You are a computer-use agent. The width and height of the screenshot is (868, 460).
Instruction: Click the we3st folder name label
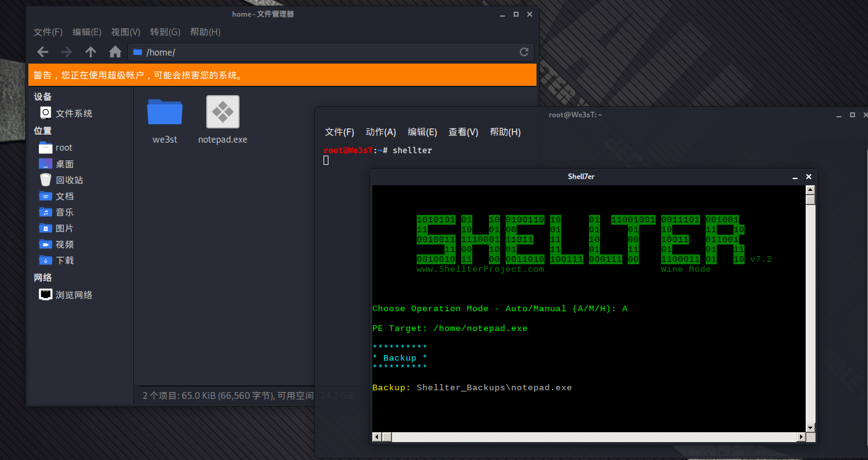tap(165, 140)
